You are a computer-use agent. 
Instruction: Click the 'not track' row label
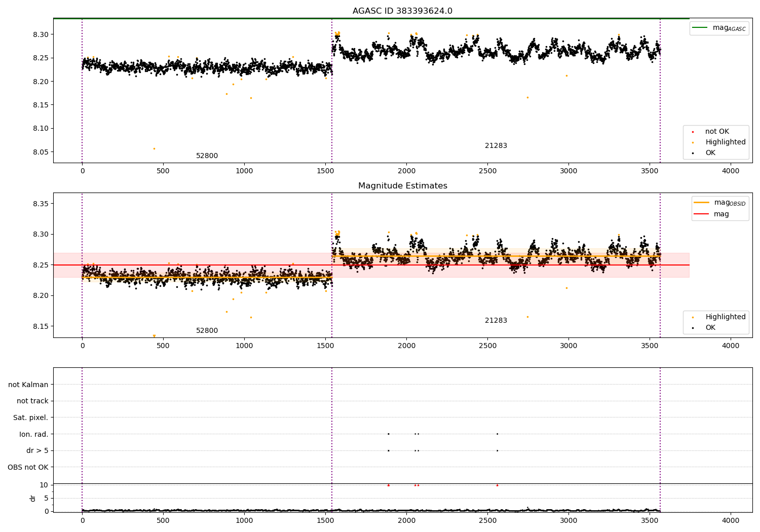pyautogui.click(x=32, y=401)
